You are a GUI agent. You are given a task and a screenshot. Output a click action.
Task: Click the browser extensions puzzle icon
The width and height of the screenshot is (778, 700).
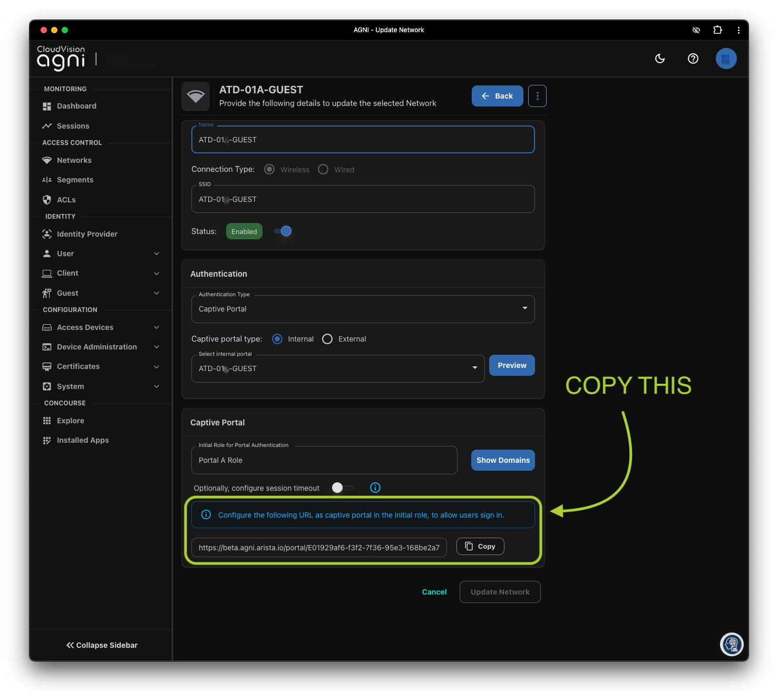[x=717, y=30]
